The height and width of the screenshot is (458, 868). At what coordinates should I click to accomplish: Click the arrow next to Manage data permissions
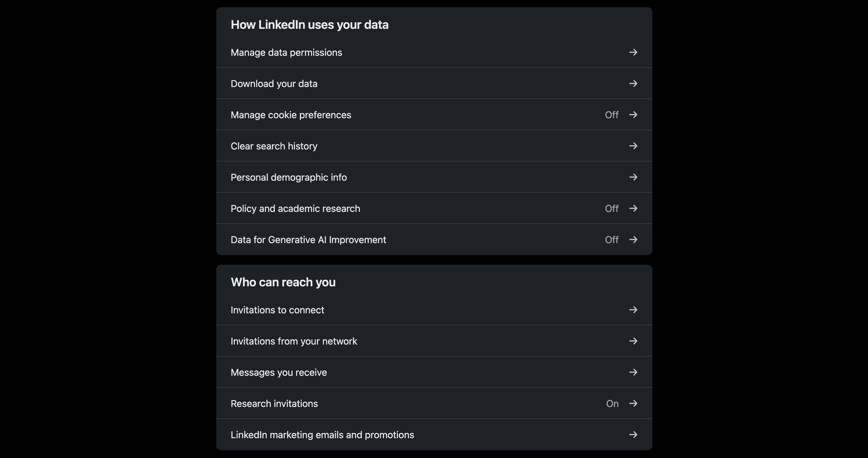tap(633, 52)
